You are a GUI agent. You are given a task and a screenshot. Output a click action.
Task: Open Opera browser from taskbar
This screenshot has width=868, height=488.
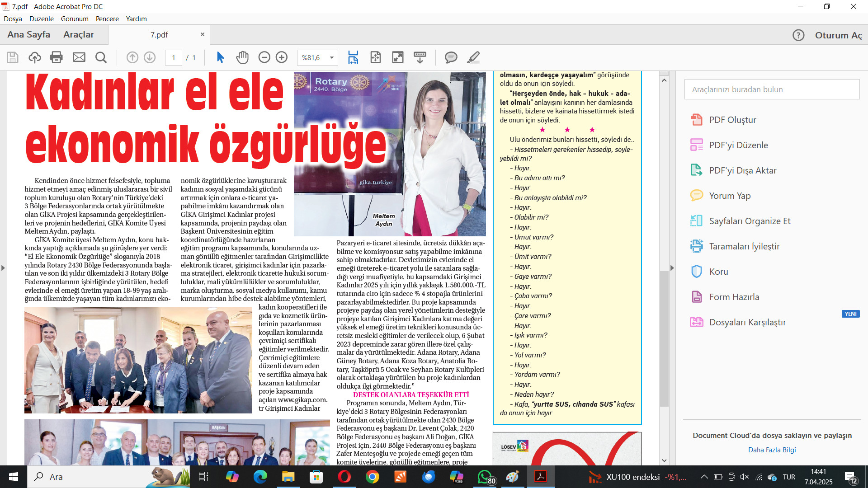[x=344, y=477]
